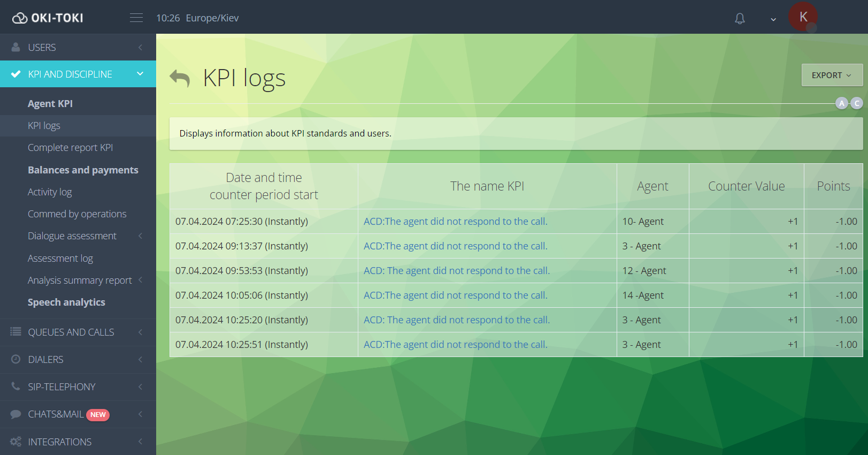
Task: Click the SIP-Telephony phone icon
Action: click(x=16, y=386)
